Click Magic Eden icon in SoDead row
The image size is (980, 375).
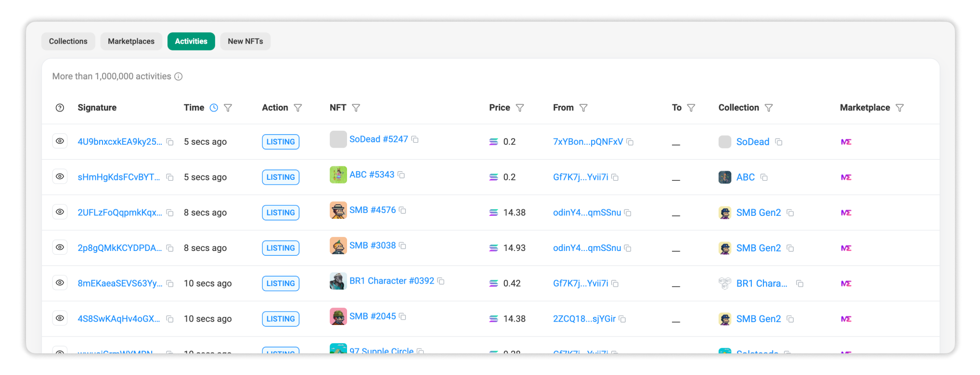pos(846,142)
